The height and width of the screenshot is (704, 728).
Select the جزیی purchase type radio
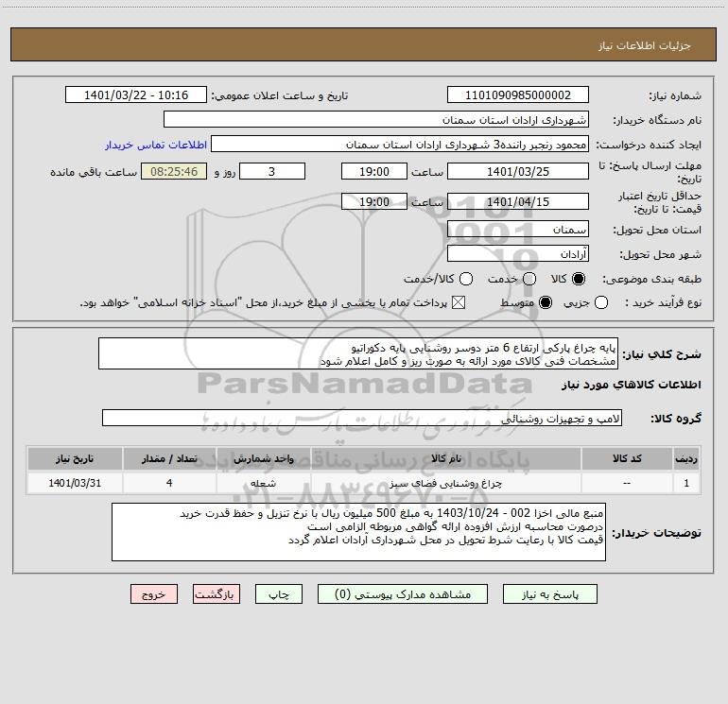click(x=600, y=302)
